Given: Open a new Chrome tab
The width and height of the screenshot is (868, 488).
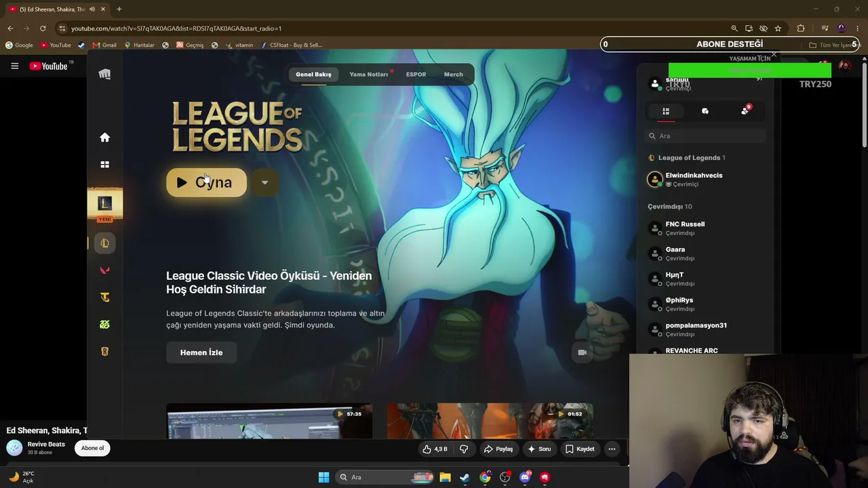Looking at the screenshot, I should tap(119, 9).
